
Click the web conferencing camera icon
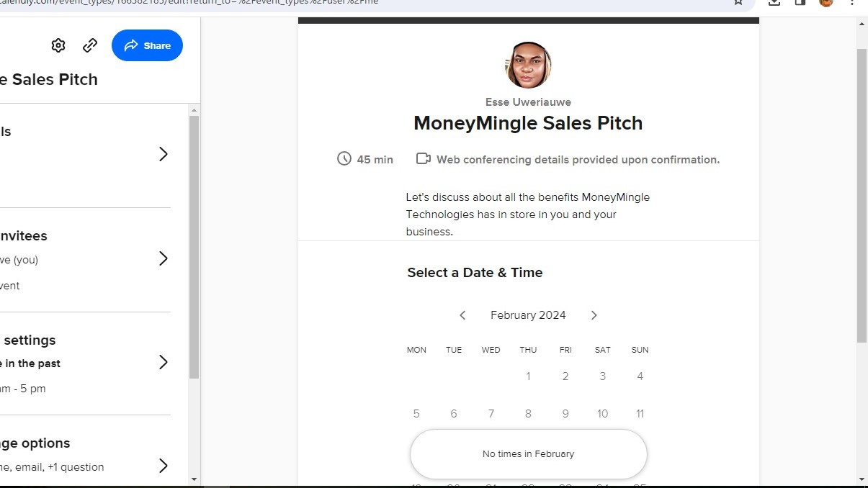424,158
